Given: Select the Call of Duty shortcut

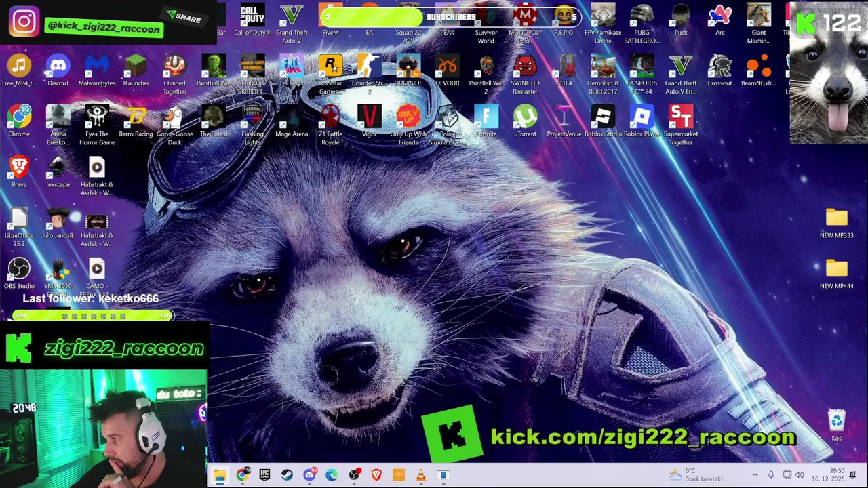Looking at the screenshot, I should click(252, 20).
